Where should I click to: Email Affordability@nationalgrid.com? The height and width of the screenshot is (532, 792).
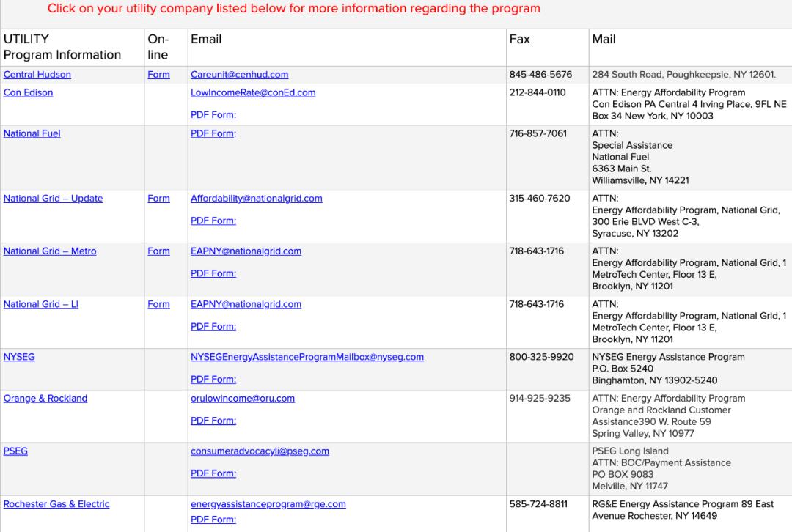click(x=257, y=199)
